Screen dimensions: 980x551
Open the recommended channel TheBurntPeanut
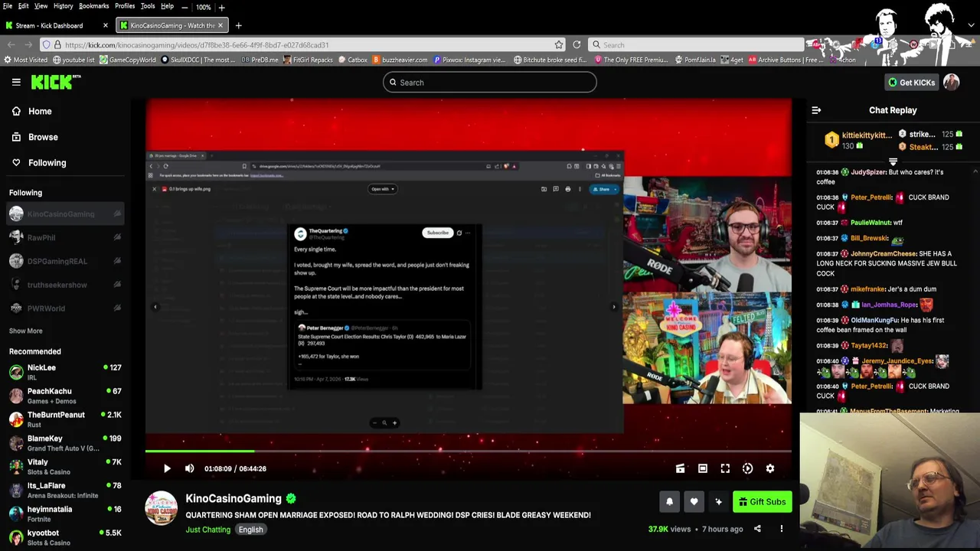65,419
